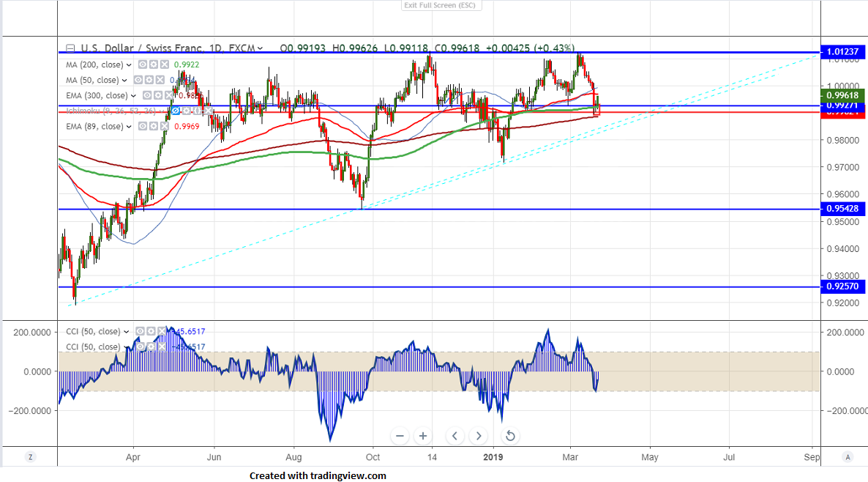Image resolution: width=868 pixels, height=482 pixels.
Task: Remove the Ichimoku indicator
Action: pos(209,111)
